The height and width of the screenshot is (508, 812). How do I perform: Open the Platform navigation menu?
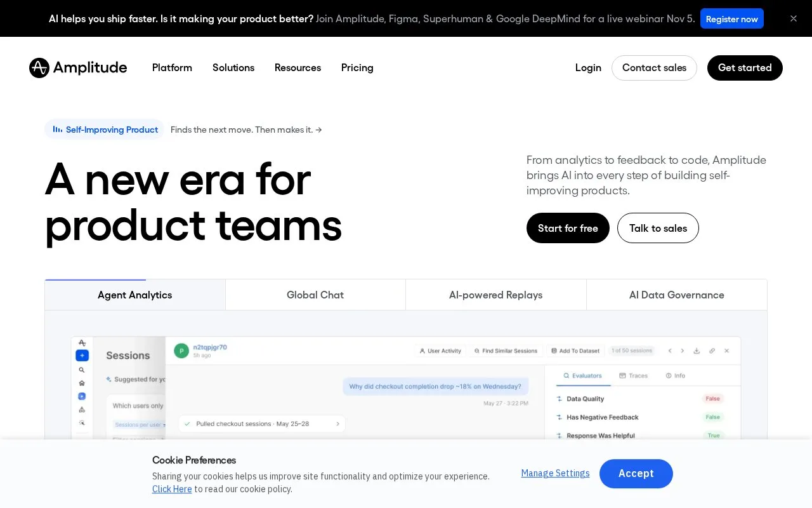[x=172, y=68]
